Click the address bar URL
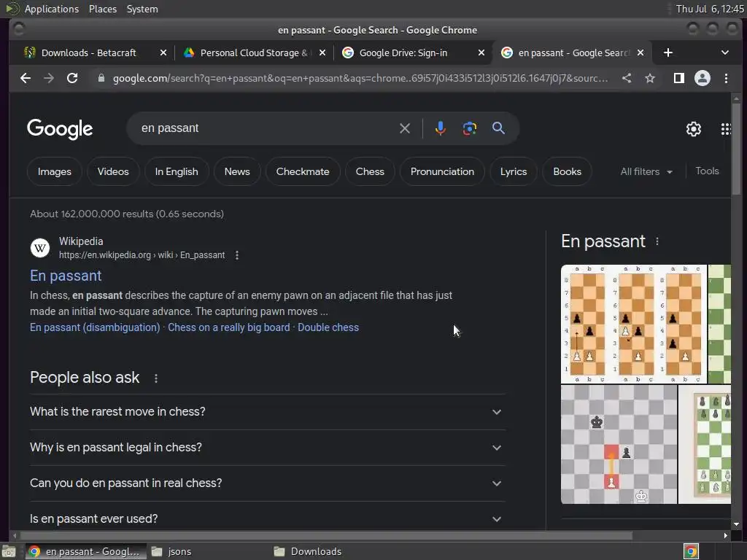Screen dimensions: 747x560 pos(360,78)
